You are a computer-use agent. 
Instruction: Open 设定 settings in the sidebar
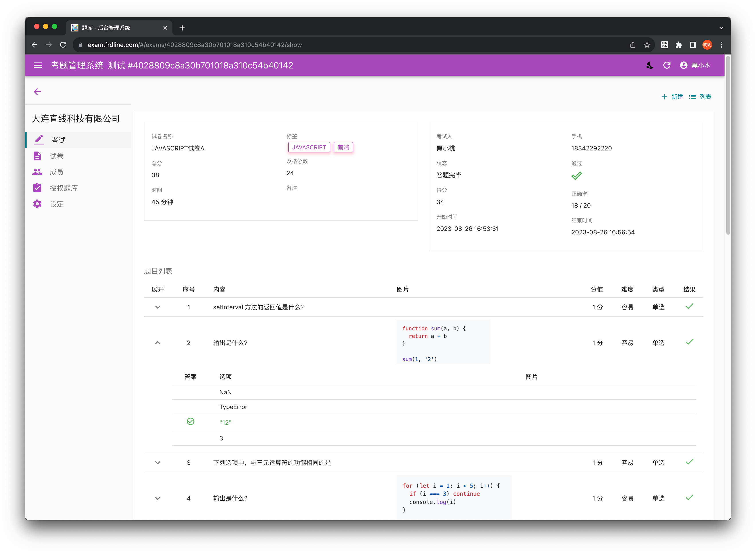point(79,204)
